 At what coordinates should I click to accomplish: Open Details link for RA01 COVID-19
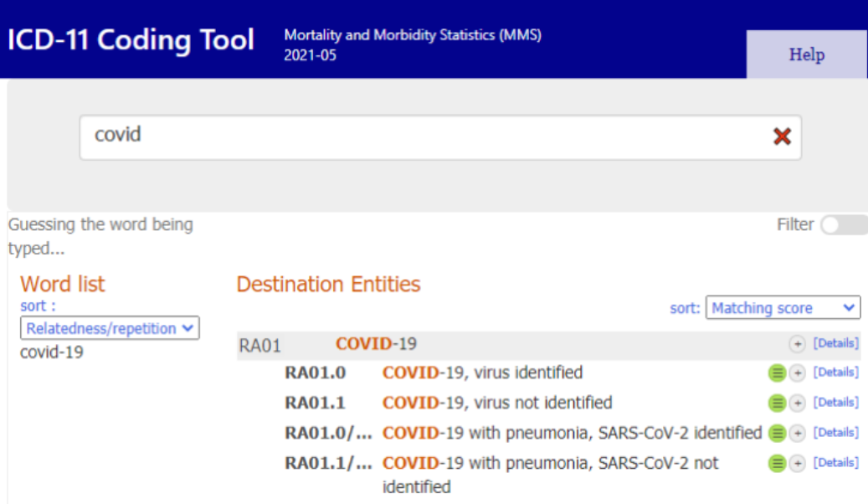pos(836,343)
